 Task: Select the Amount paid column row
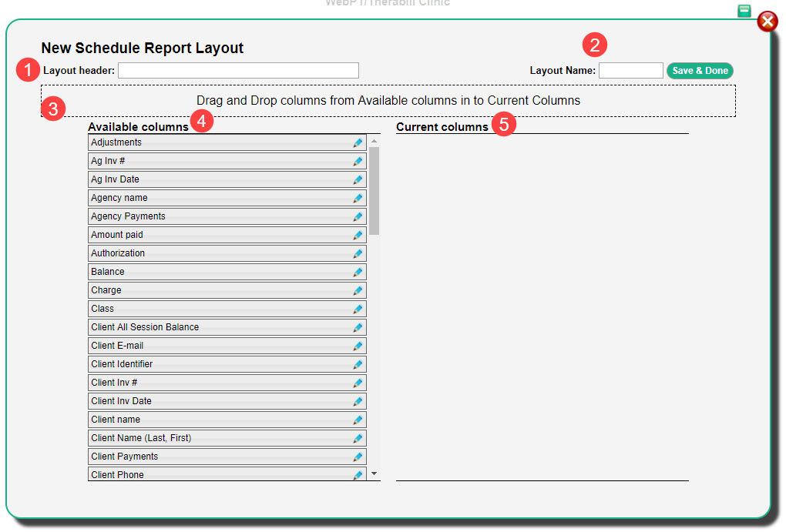click(227, 236)
